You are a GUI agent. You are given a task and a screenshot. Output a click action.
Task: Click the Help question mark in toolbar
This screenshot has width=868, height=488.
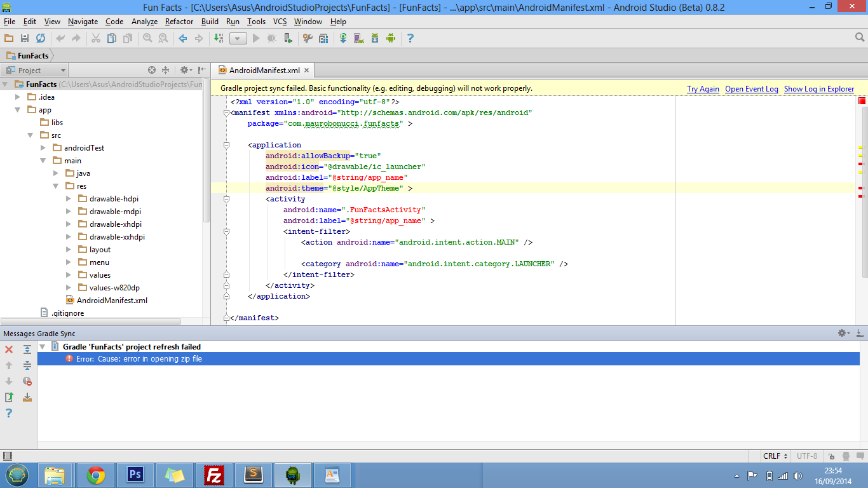(x=410, y=38)
